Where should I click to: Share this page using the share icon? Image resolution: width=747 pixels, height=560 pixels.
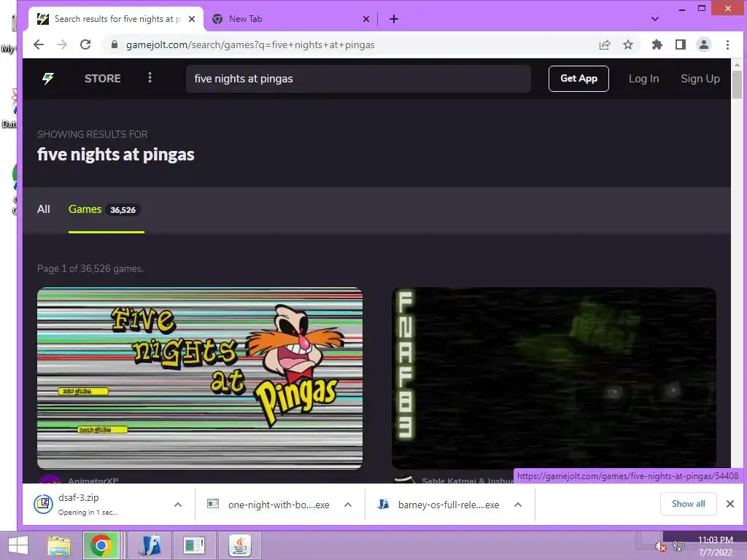(x=605, y=44)
